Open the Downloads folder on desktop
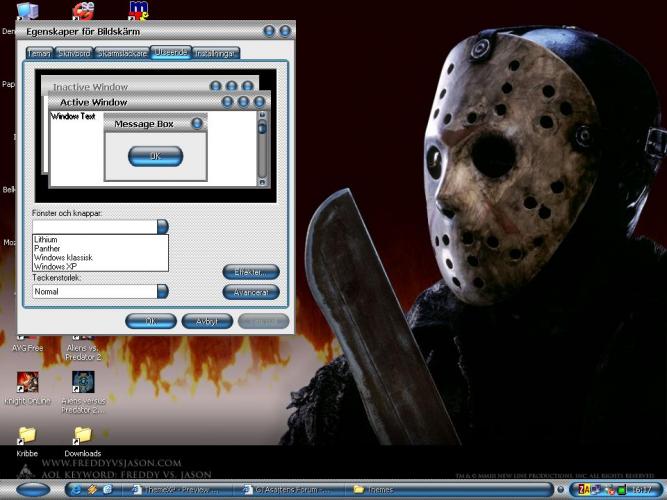667x500 pixels. point(83,435)
